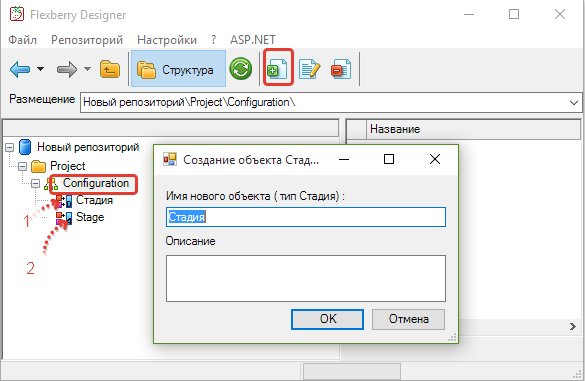
Task: Select the Project folder tree item
Action: (x=68, y=166)
